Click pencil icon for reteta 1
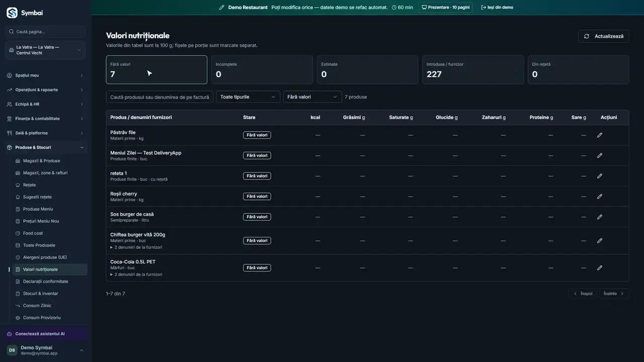The width and height of the screenshot is (644, 362). [x=599, y=176]
